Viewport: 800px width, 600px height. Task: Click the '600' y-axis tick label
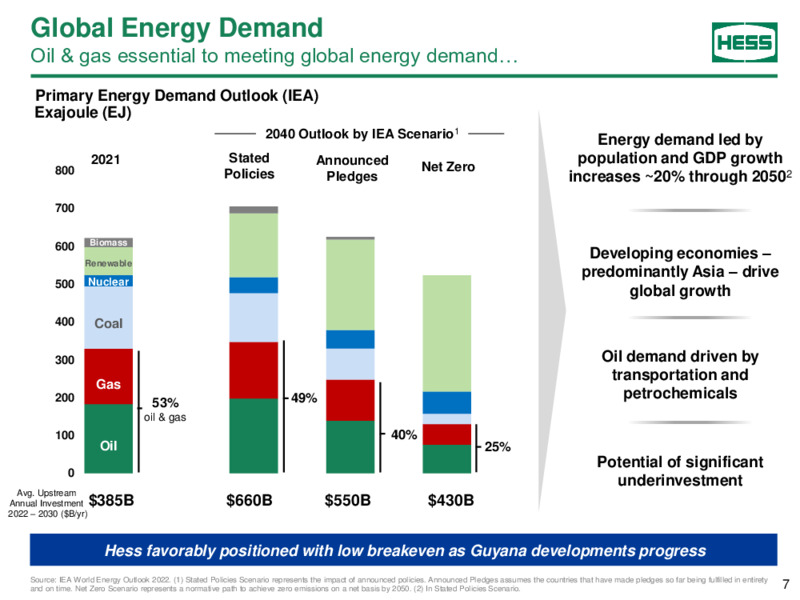(x=65, y=246)
